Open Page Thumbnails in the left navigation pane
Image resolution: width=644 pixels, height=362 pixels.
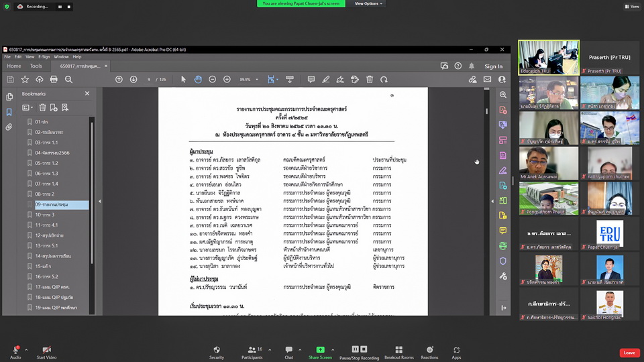tap(9, 97)
